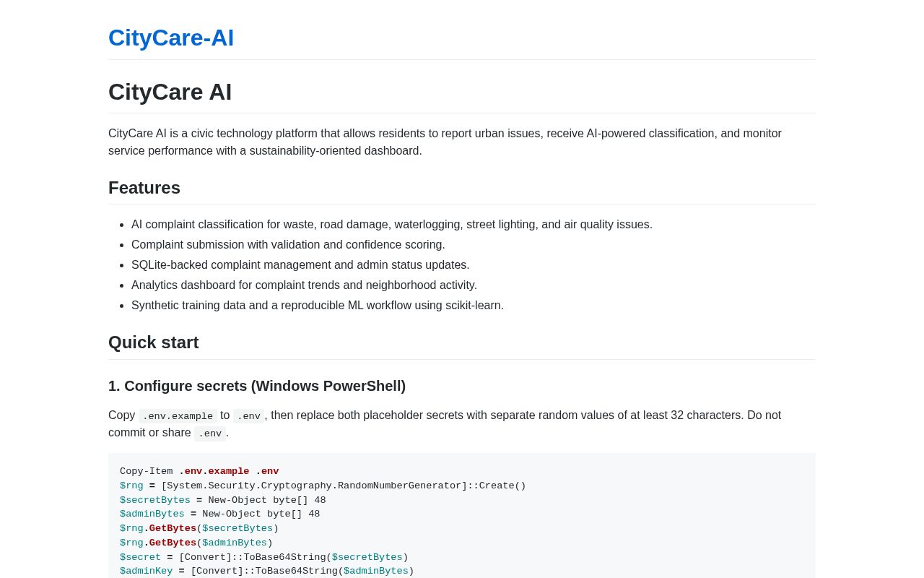
Task: Open the CityCare-AI repository title link
Action: (x=171, y=38)
